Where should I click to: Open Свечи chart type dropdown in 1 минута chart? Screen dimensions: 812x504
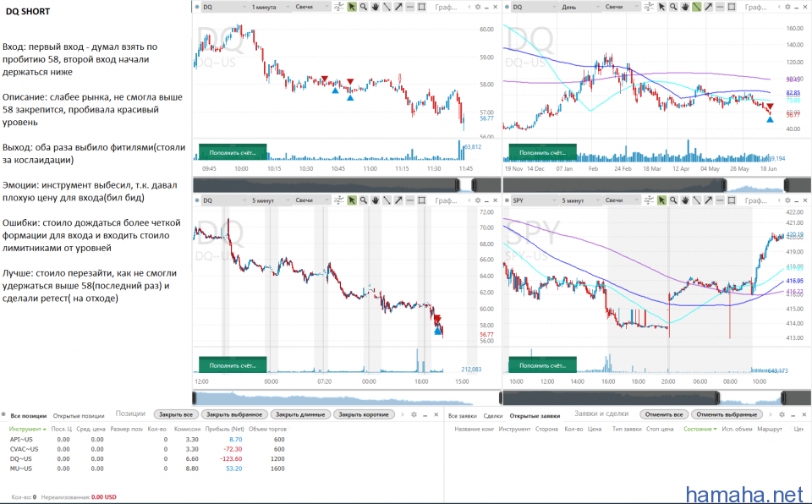coord(312,7)
